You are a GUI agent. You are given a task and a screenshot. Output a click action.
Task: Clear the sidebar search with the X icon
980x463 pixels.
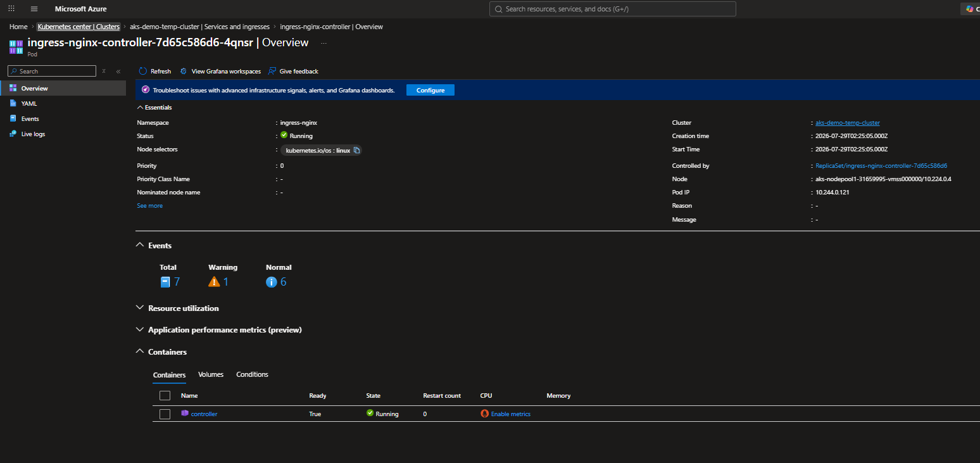[x=104, y=71]
